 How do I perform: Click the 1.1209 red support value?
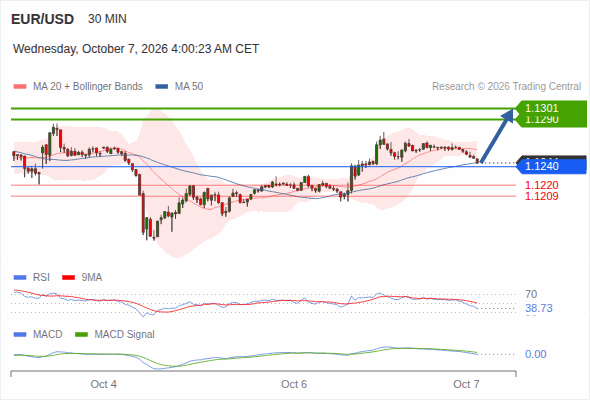(x=541, y=196)
